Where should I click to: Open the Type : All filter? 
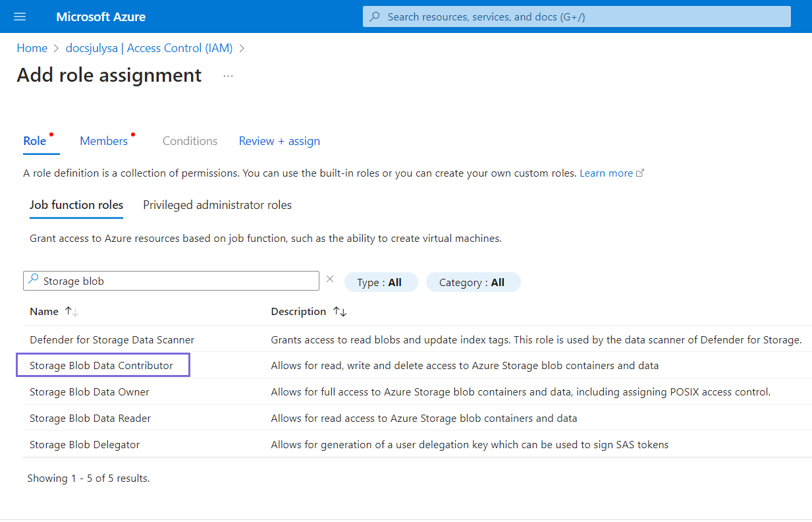click(380, 282)
